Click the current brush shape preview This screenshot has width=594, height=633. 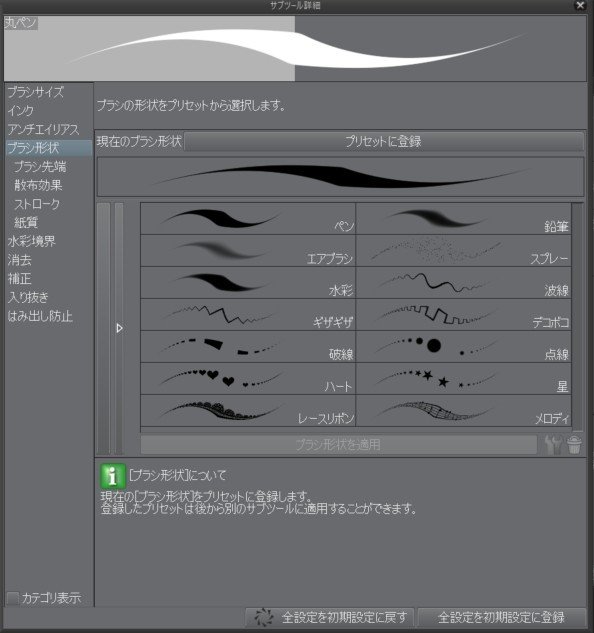[x=340, y=177]
